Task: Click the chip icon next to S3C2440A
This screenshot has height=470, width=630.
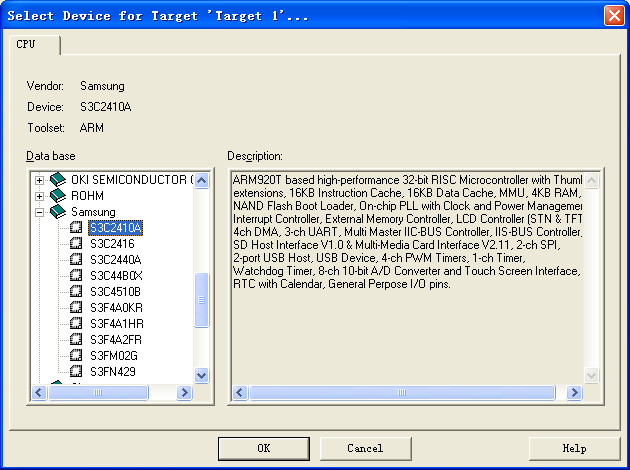Action: tap(76, 260)
